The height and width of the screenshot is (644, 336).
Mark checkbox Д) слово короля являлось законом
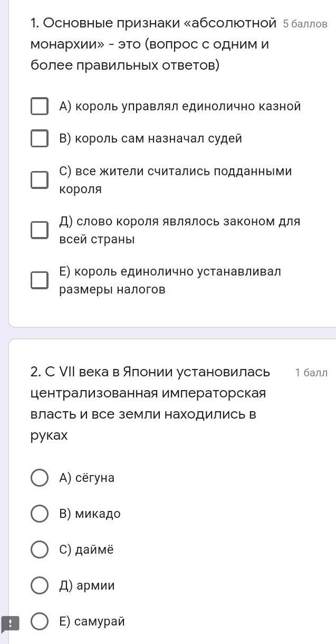(x=40, y=230)
